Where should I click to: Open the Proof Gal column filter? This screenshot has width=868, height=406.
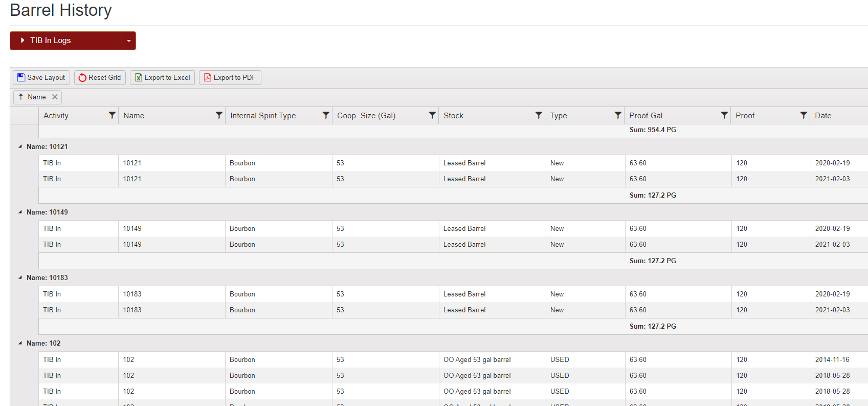click(724, 116)
